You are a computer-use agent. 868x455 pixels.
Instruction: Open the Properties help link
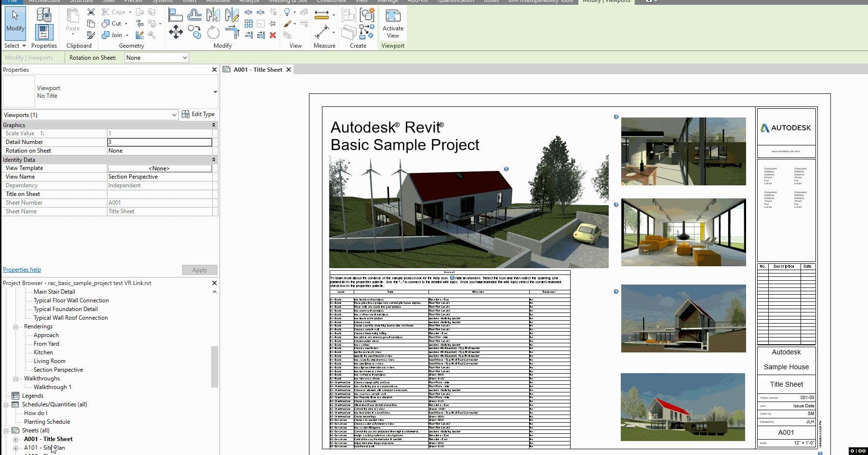coord(22,269)
